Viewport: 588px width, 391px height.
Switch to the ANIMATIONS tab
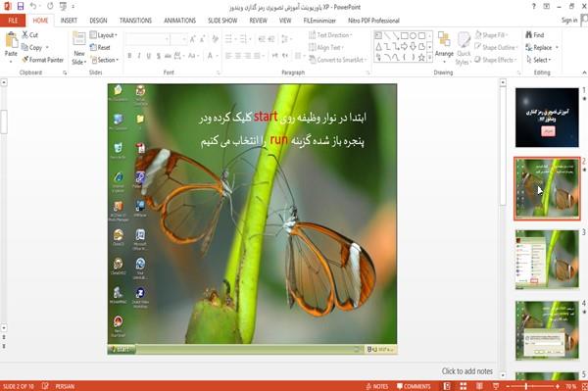coord(179,21)
